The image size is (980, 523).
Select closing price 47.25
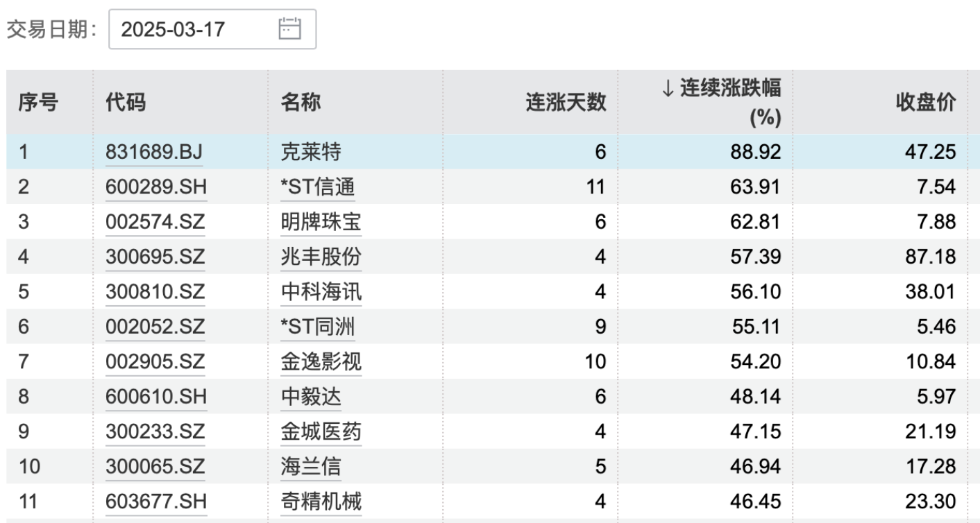point(931,152)
